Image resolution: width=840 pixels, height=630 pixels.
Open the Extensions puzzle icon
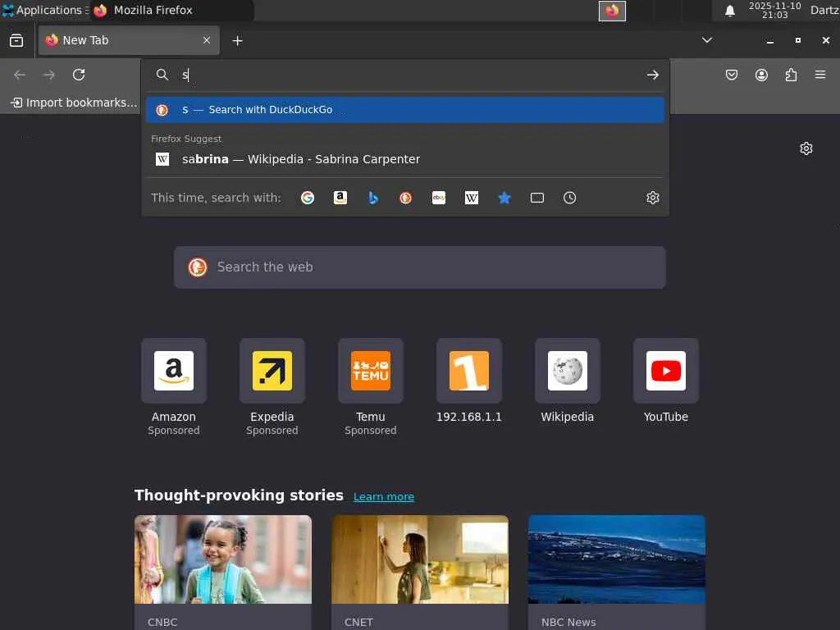[791, 75]
